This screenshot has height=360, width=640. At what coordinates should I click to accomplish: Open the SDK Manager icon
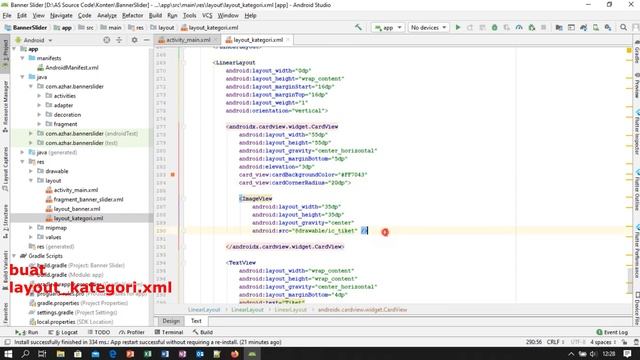608,27
